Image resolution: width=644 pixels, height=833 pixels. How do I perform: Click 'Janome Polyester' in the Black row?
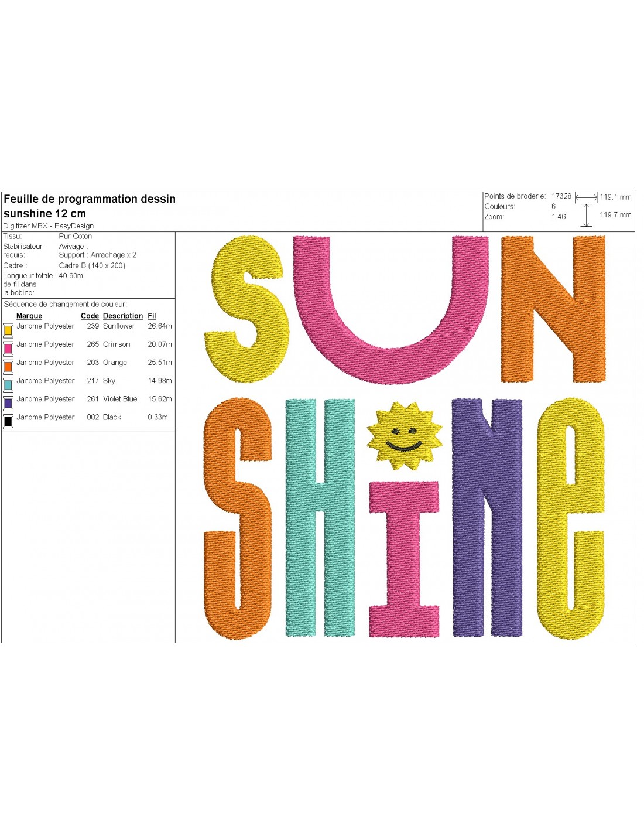pos(46,417)
